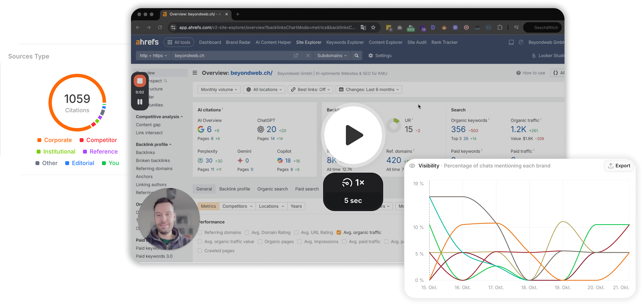The width and height of the screenshot is (644, 306).
Task: Click the Copilot citations icon
Action: pyautogui.click(x=280, y=161)
